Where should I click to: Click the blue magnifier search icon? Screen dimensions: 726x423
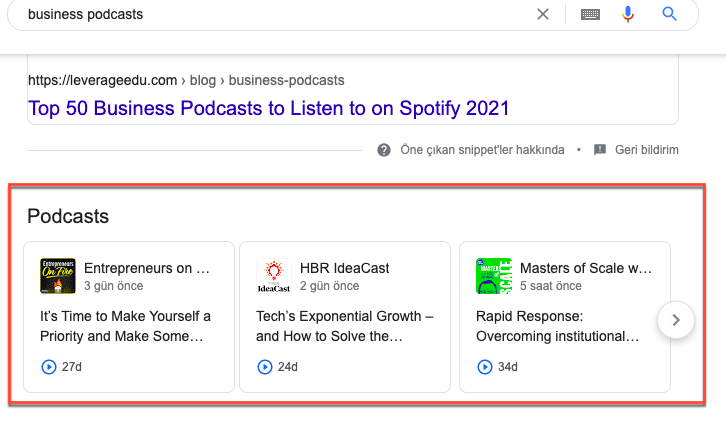(x=670, y=14)
